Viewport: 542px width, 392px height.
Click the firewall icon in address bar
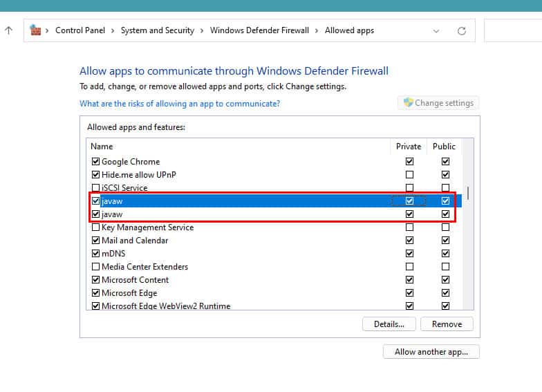click(x=35, y=30)
